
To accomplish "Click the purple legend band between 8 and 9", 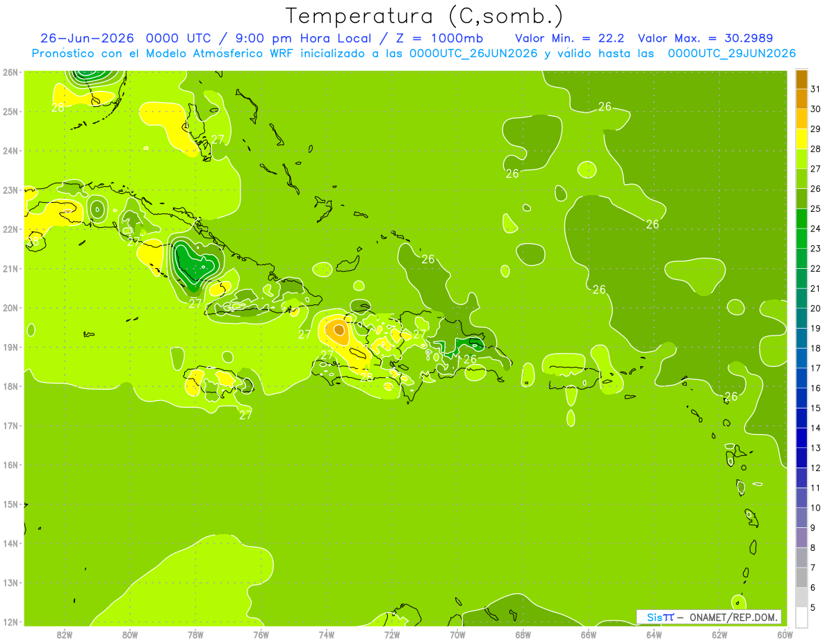I will pos(801,538).
